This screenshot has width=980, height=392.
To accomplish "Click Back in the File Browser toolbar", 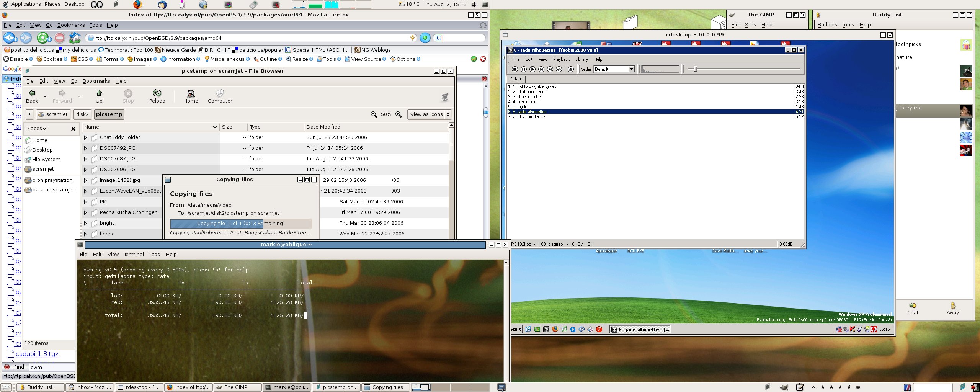I will pyautogui.click(x=32, y=96).
